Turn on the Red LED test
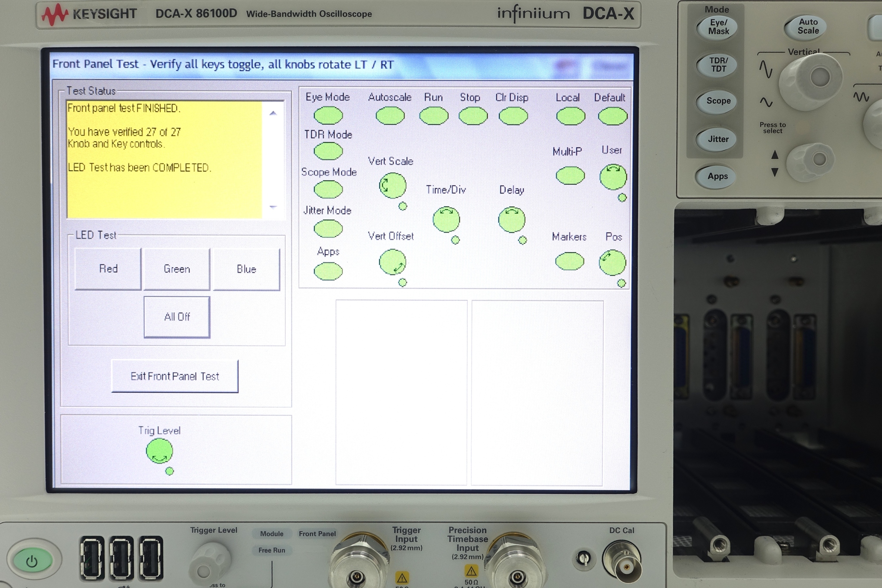The width and height of the screenshot is (882, 588). click(108, 269)
